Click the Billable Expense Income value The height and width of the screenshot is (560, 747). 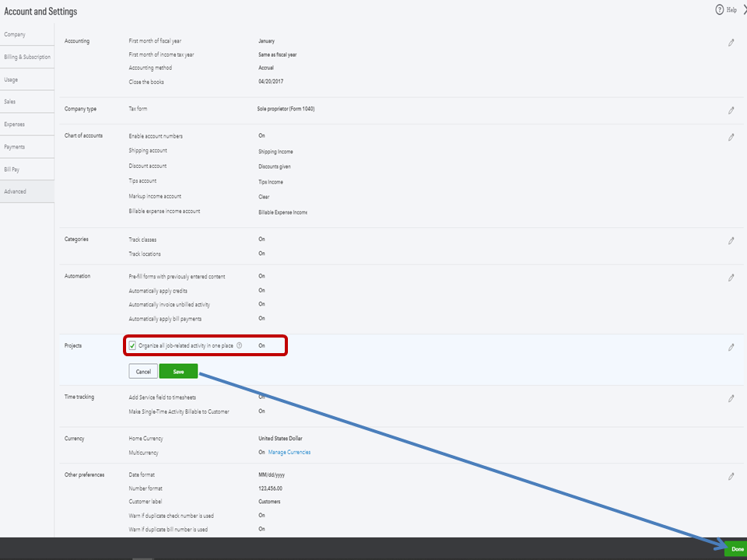tap(282, 212)
